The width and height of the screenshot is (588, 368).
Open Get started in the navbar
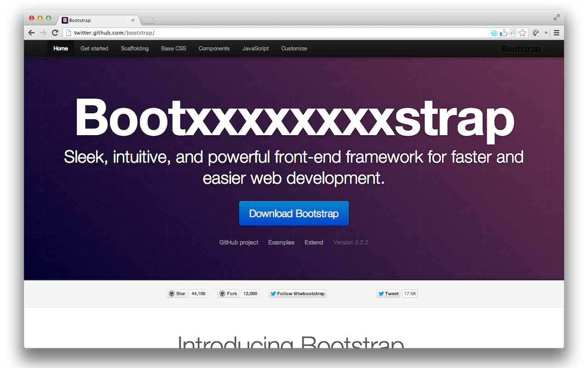pyautogui.click(x=94, y=48)
